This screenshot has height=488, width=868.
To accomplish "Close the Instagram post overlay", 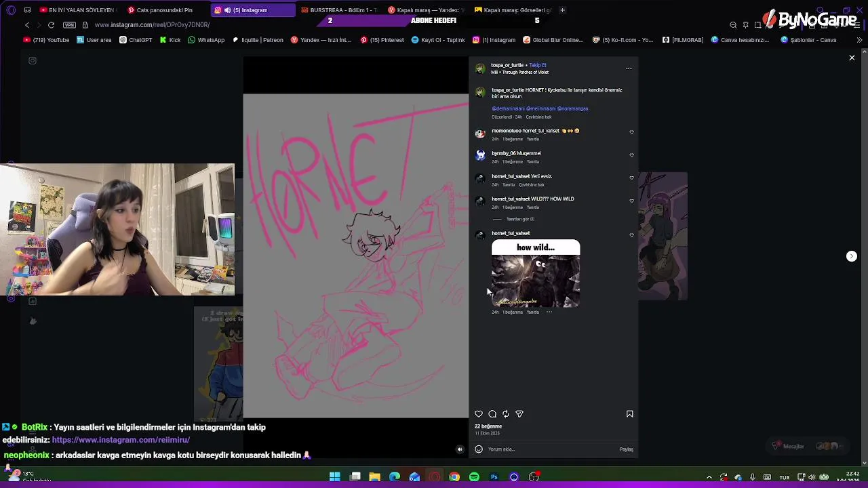I will click(852, 58).
